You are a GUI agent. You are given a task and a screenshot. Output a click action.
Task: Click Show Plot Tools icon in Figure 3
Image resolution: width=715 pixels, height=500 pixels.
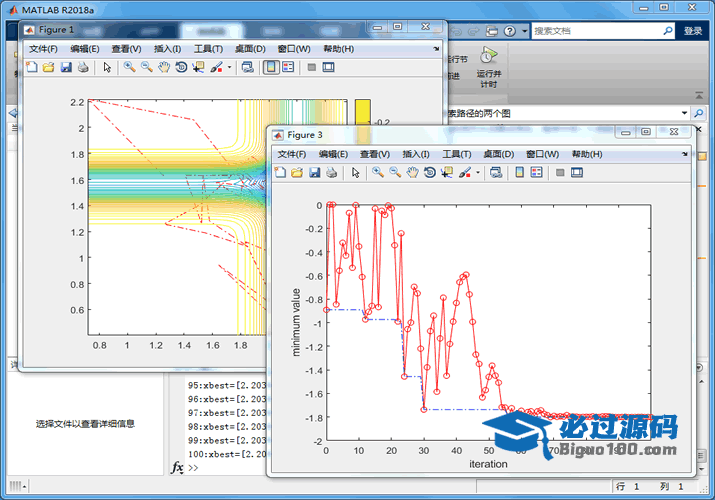[577, 173]
